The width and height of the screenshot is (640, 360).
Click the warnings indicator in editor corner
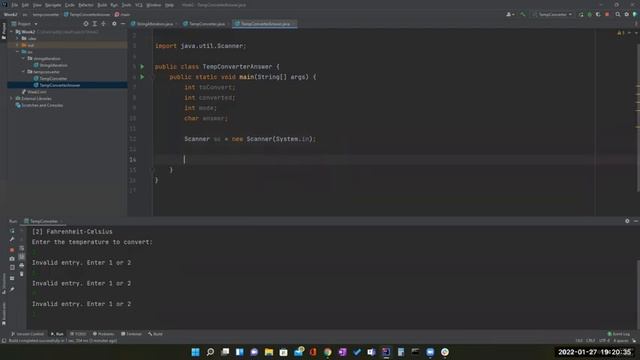point(621,33)
